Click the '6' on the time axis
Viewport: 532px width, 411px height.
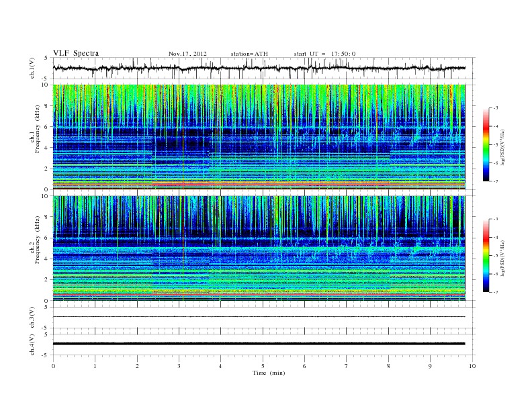coord(304,366)
